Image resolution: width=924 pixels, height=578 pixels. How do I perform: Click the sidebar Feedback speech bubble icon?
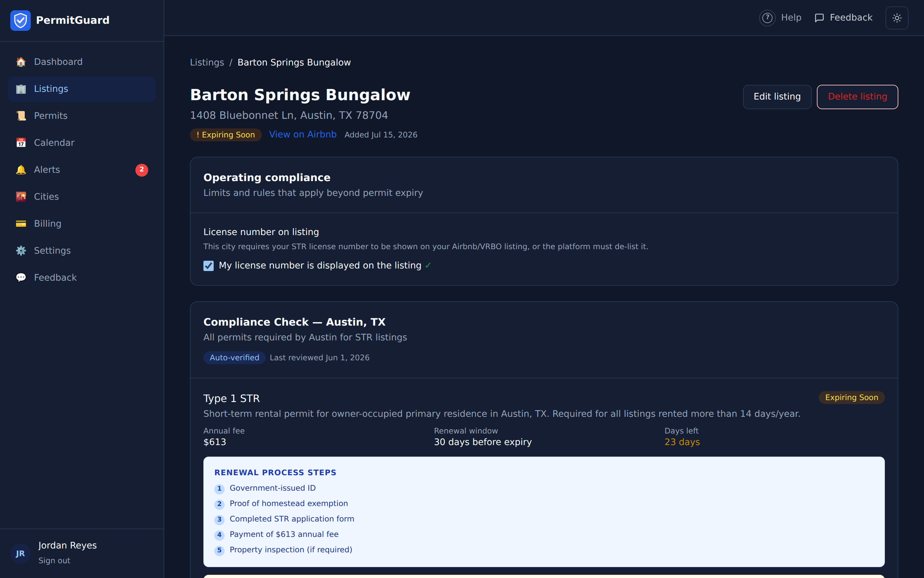tap(21, 277)
